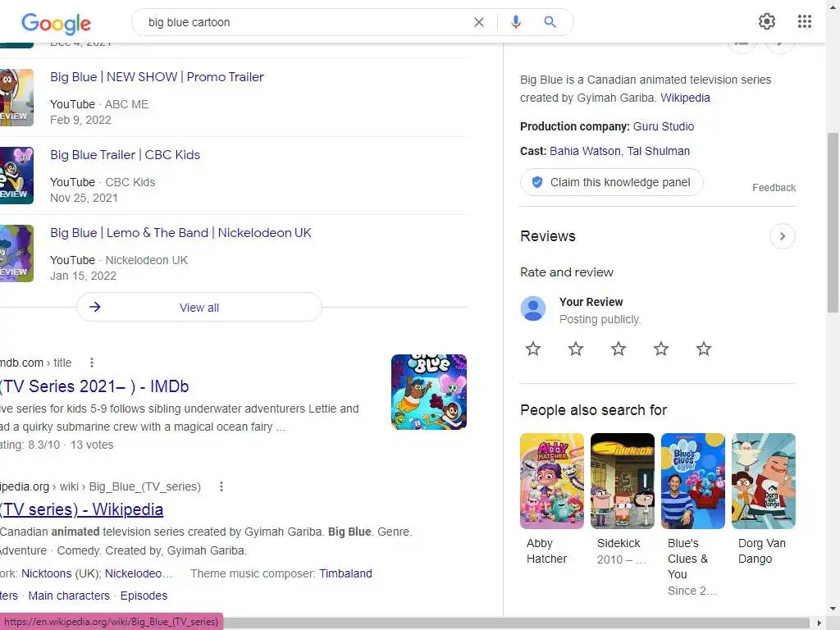This screenshot has height=630, width=840.
Task: Jump to Episodes sitelink
Action: click(144, 596)
